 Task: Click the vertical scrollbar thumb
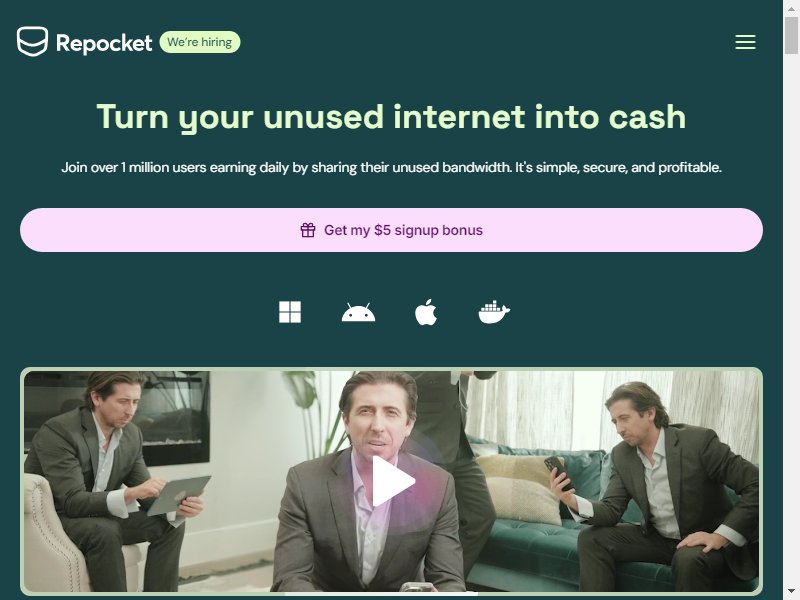click(791, 35)
